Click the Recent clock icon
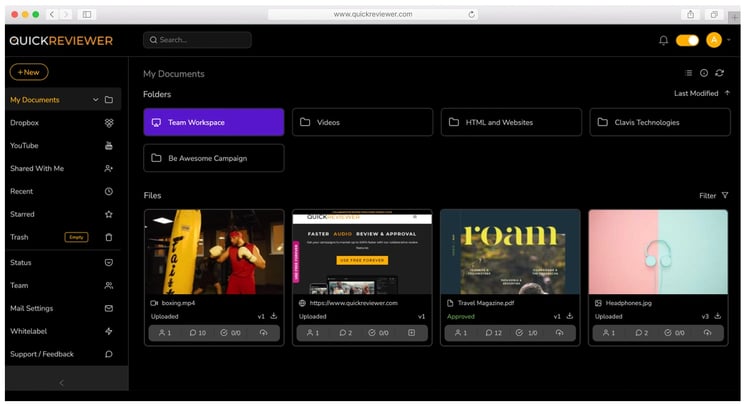746x407 pixels. (x=109, y=191)
